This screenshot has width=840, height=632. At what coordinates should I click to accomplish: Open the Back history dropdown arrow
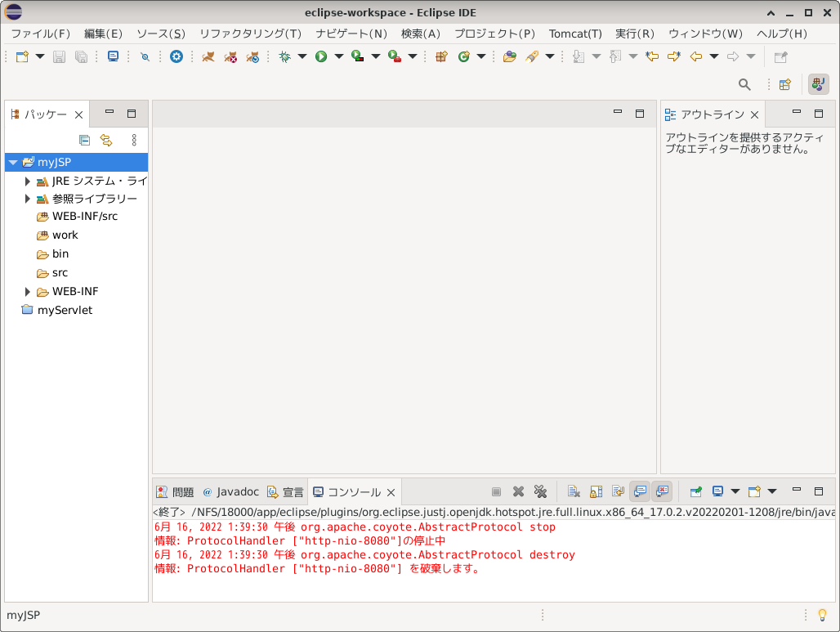(714, 56)
